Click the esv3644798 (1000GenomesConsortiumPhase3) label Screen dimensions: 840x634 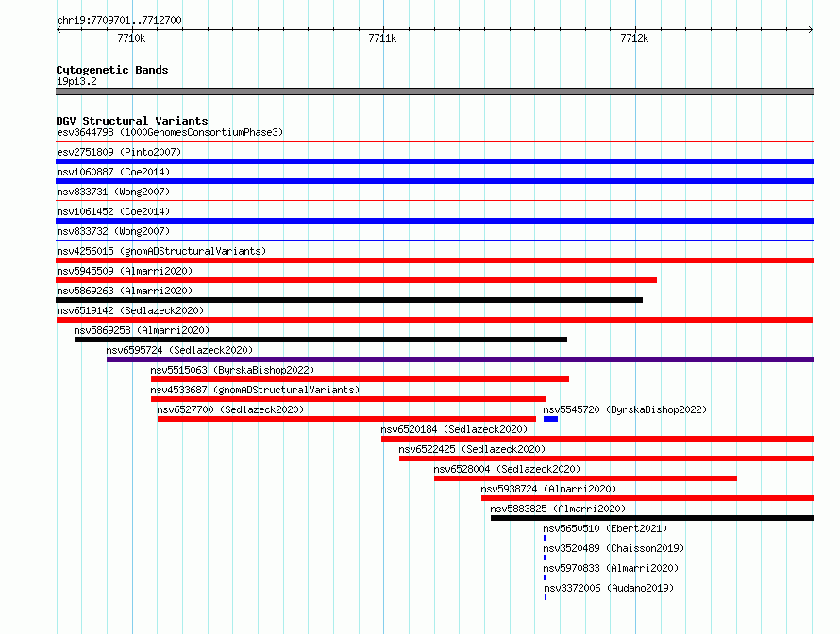coord(170,132)
